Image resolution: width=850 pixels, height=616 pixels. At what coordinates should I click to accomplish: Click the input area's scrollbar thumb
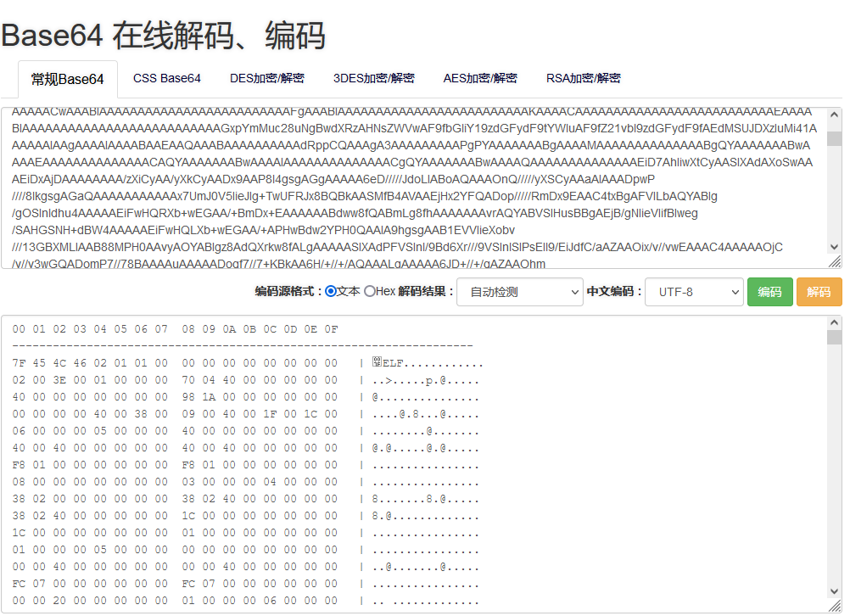pos(834,138)
